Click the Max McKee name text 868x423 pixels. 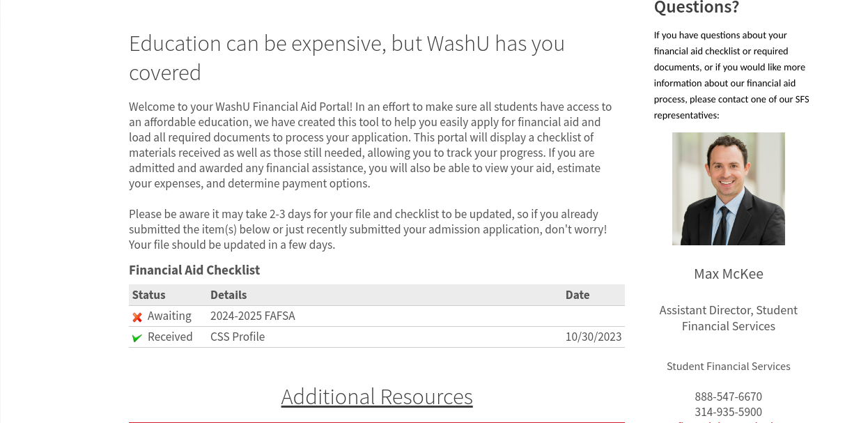728,274
